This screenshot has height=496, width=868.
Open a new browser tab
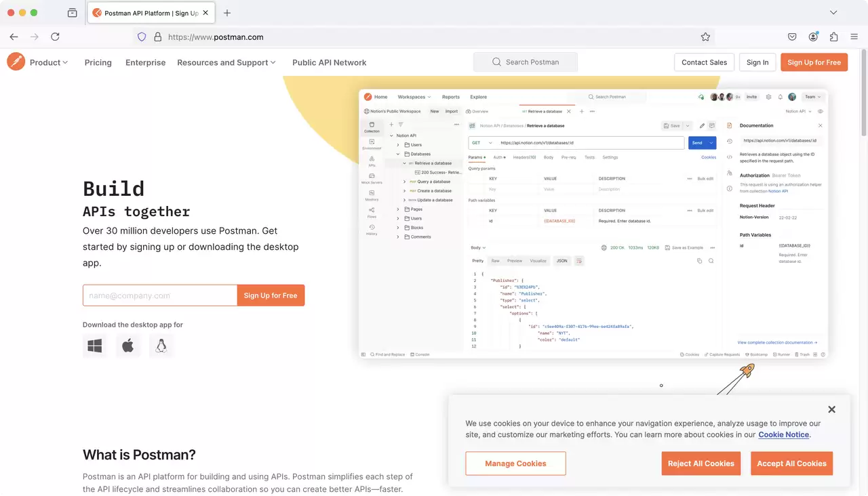coord(227,13)
